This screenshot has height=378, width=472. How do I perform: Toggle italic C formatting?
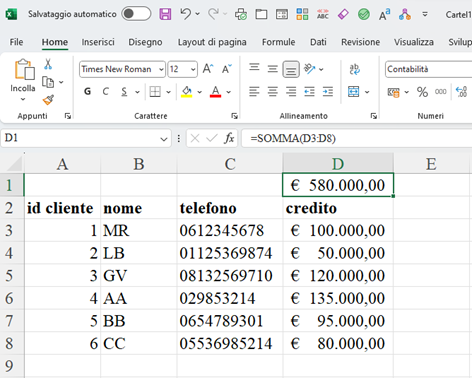point(106,92)
